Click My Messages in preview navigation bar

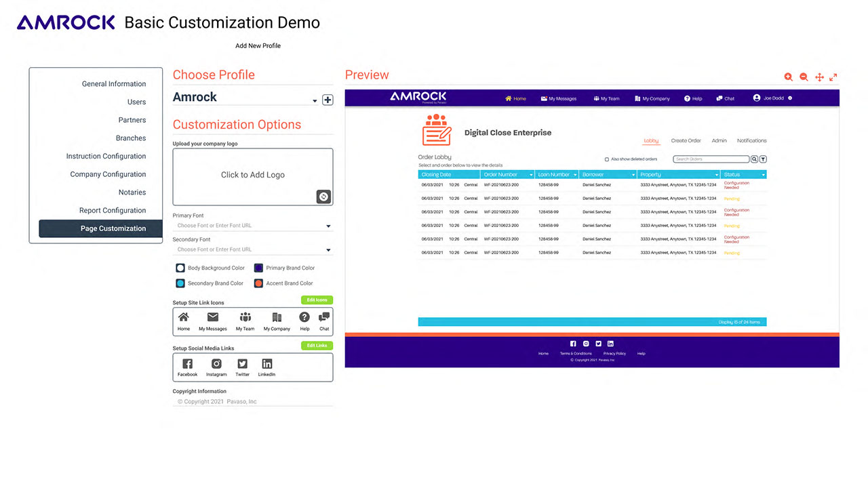559,98
